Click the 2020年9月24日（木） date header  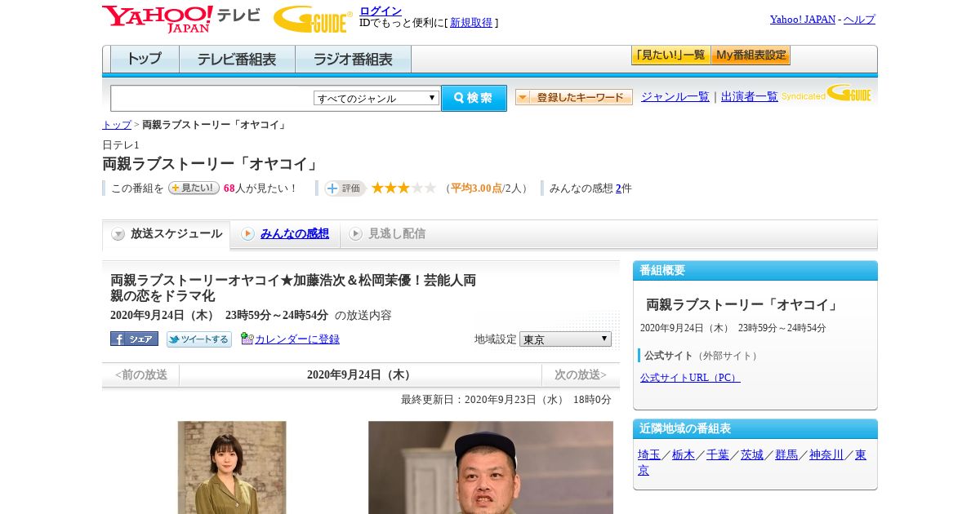coord(360,375)
